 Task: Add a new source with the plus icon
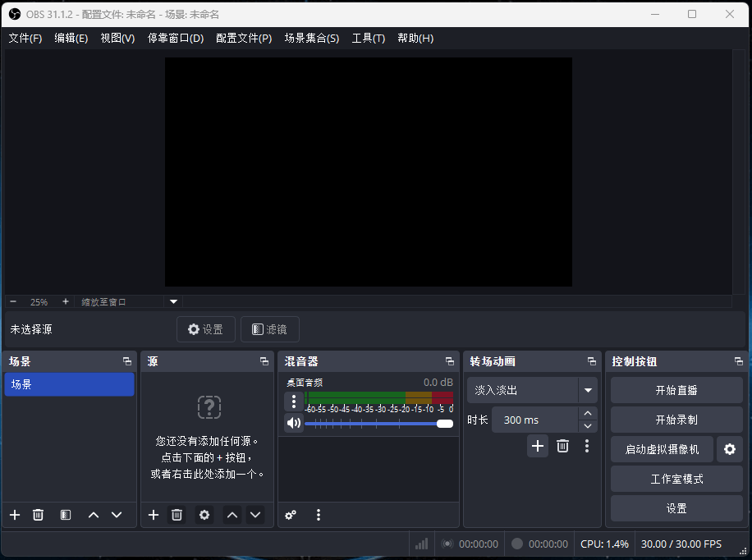point(154,515)
